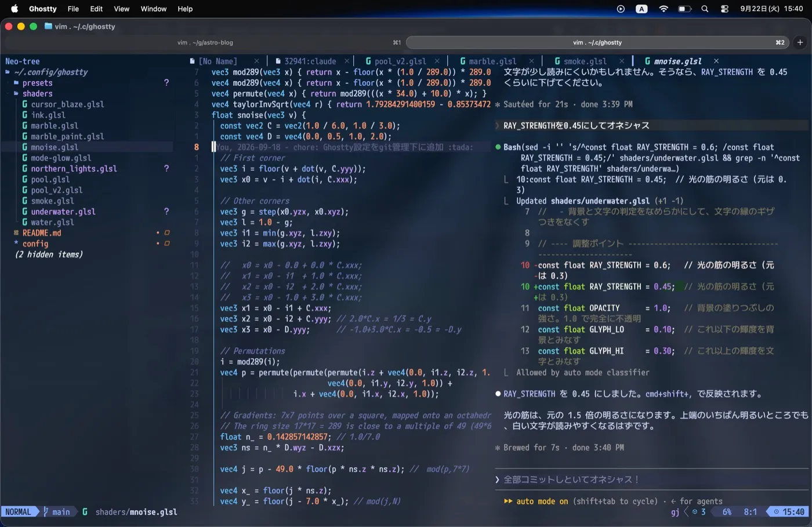
Task: Open the Ghostty app menu
Action: (43, 9)
